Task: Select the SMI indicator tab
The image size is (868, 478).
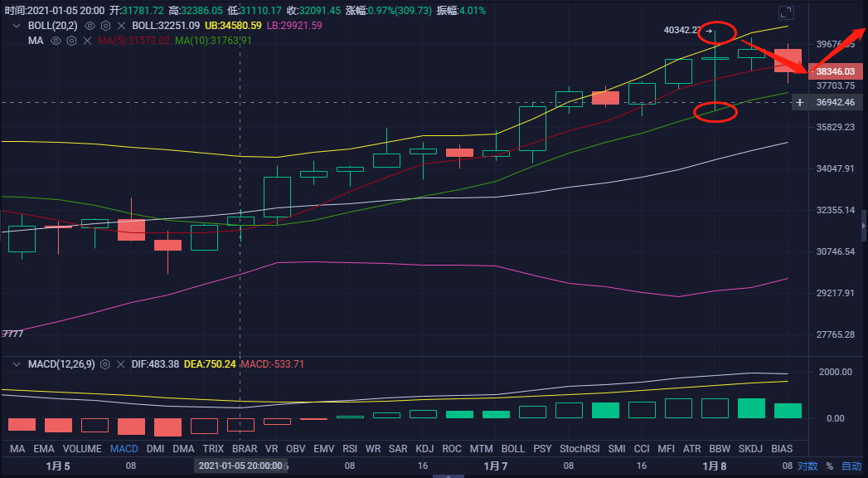Action: click(x=617, y=449)
